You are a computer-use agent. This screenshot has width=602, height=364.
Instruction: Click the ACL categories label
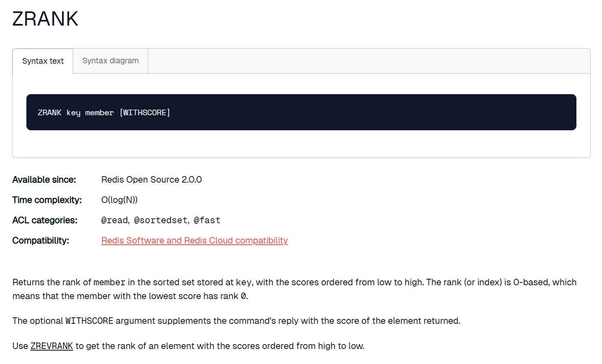click(45, 220)
